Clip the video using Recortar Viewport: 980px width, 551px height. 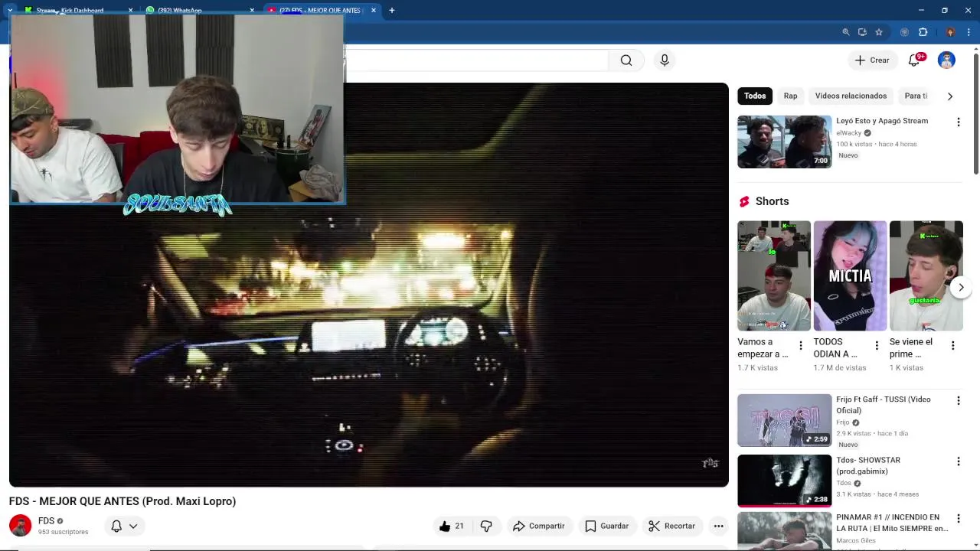671,526
